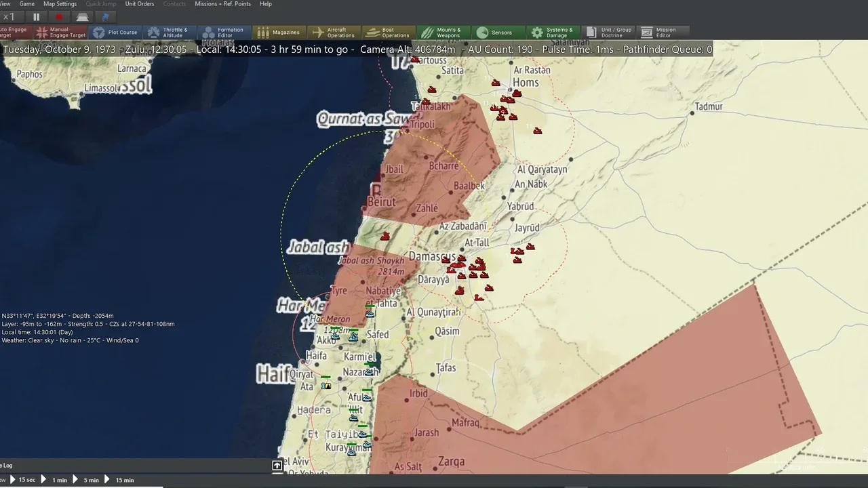Open Systems & Damage panel
Image resolution: width=868 pixels, height=488 pixels.
coord(553,33)
